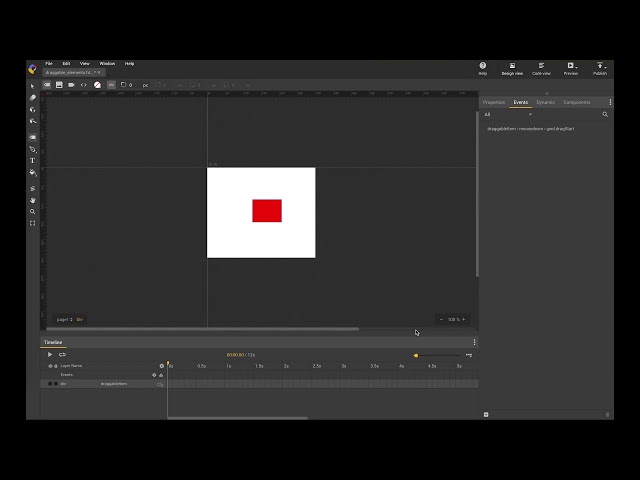640x480 pixels.
Task: Toggle visibility of draggableItem div layer
Action: click(x=50, y=384)
